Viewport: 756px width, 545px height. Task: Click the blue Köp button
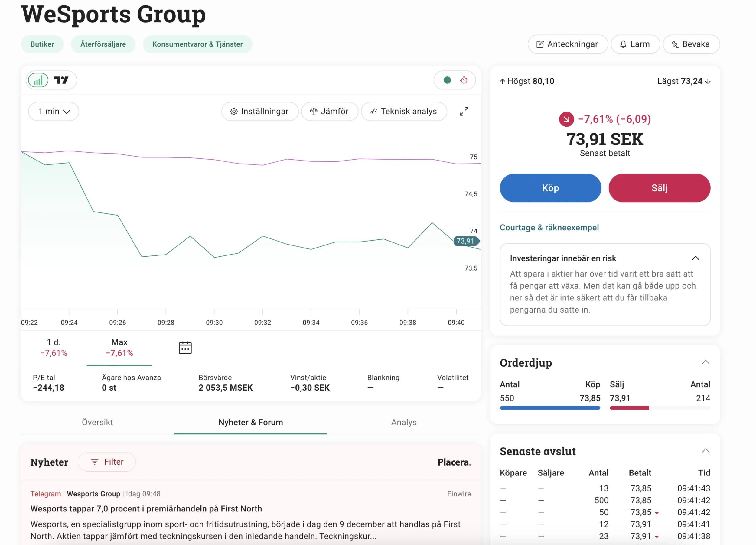(x=551, y=188)
